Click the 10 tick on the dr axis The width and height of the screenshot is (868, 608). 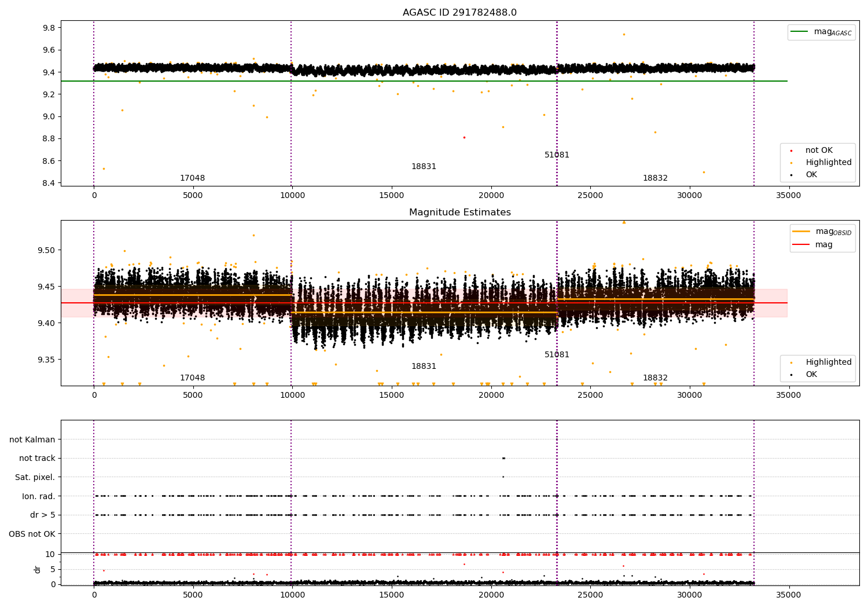(x=50, y=555)
